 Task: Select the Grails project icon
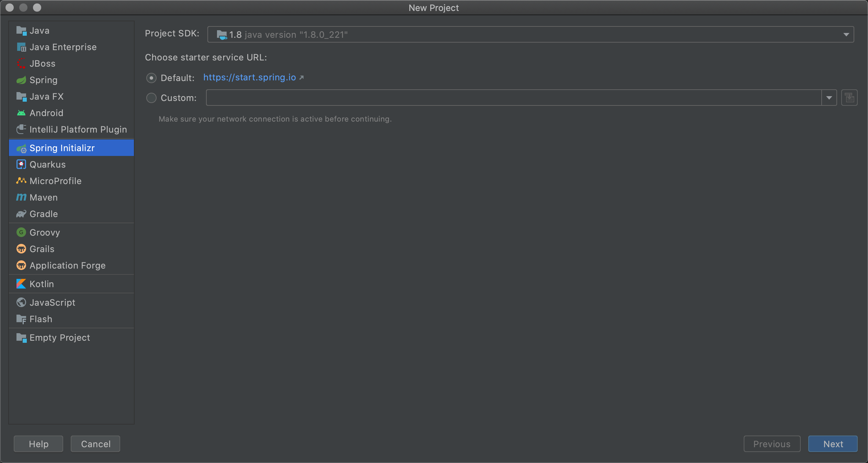click(21, 249)
